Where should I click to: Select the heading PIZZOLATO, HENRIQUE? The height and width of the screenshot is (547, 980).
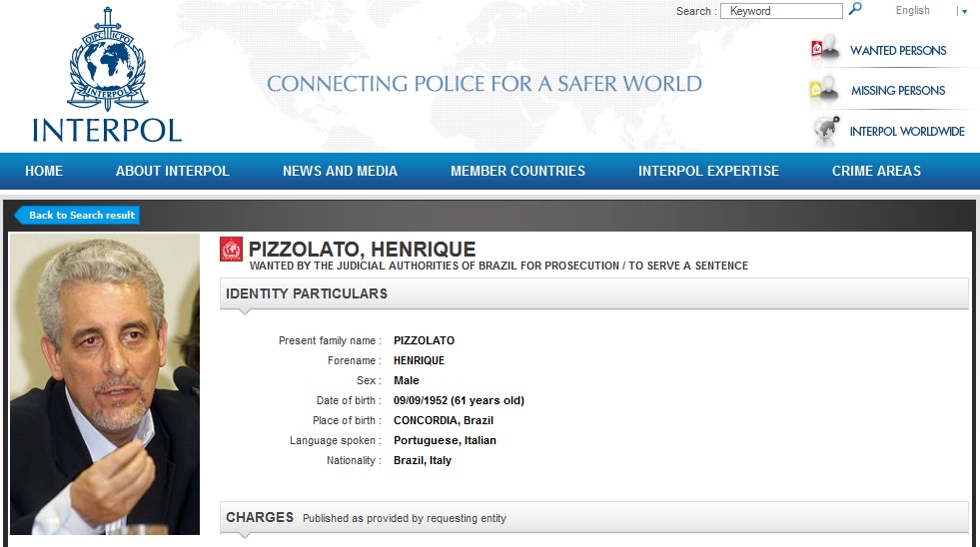click(362, 250)
